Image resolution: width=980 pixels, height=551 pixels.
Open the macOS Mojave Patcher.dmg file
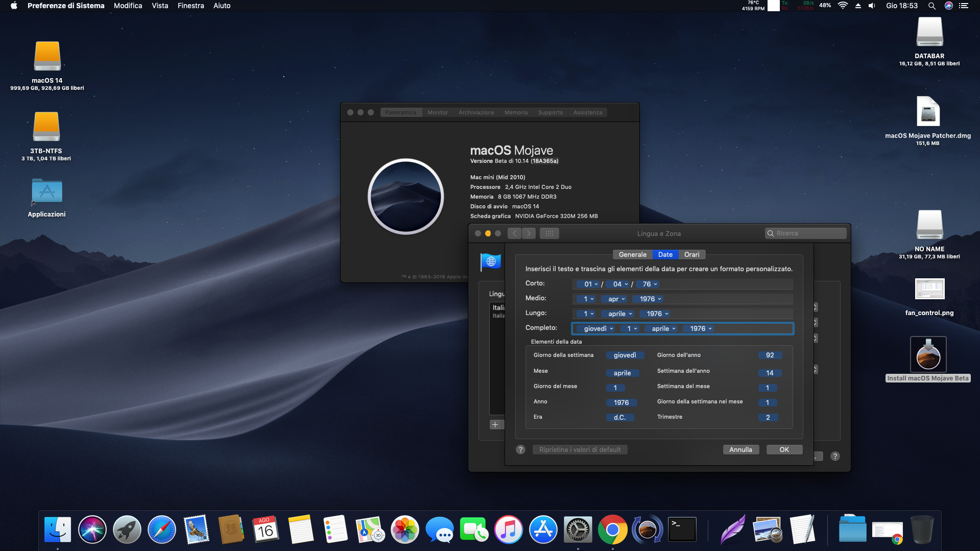tap(927, 112)
